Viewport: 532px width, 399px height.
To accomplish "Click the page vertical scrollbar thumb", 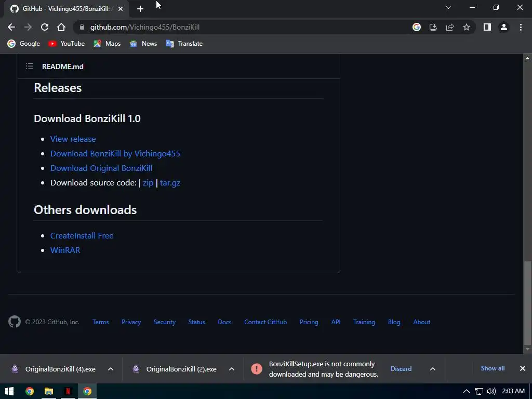I will pyautogui.click(x=527, y=302).
